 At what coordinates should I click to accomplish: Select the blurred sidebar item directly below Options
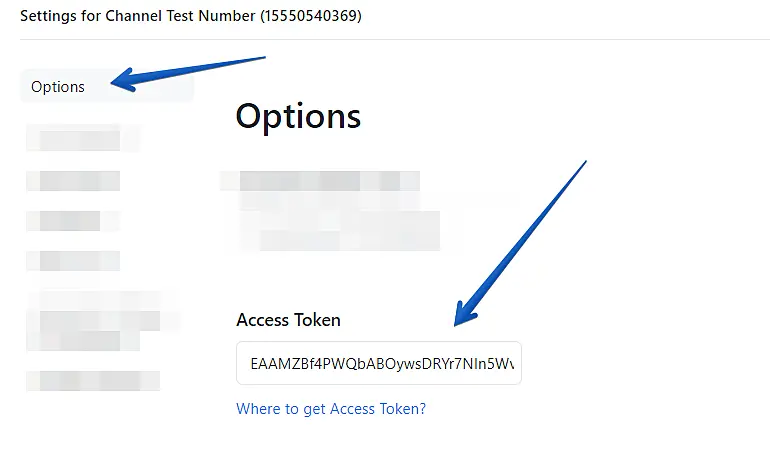(x=80, y=137)
